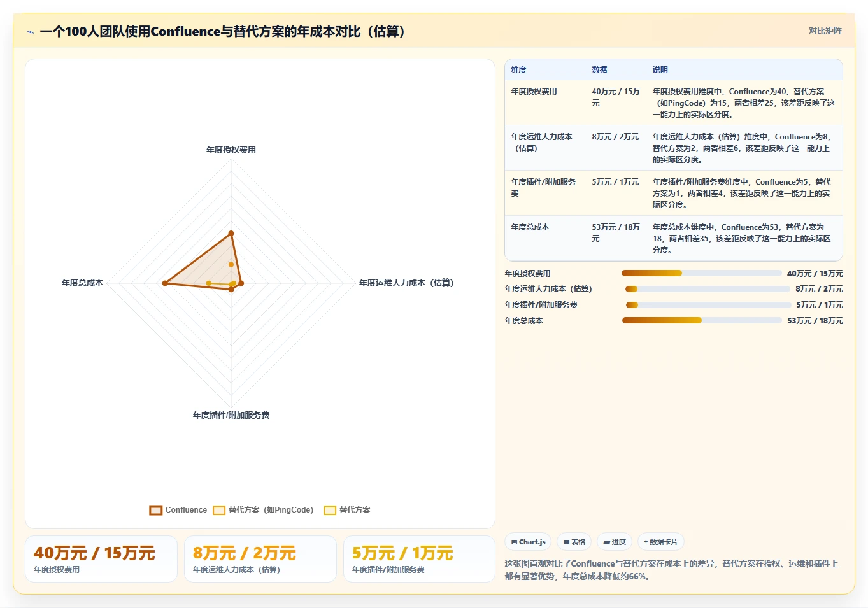Screen dimensions: 868x608
Task: Toggle the Confluence legend swatch
Action: click(156, 510)
